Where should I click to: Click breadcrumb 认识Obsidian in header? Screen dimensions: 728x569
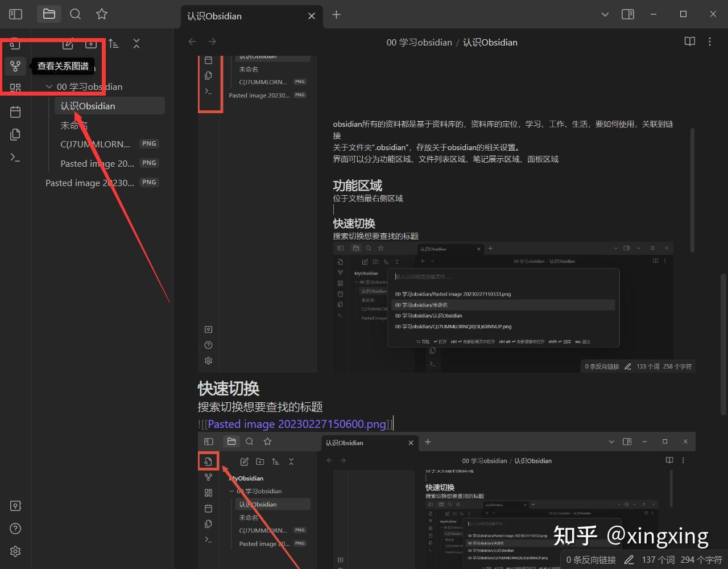pyautogui.click(x=490, y=42)
